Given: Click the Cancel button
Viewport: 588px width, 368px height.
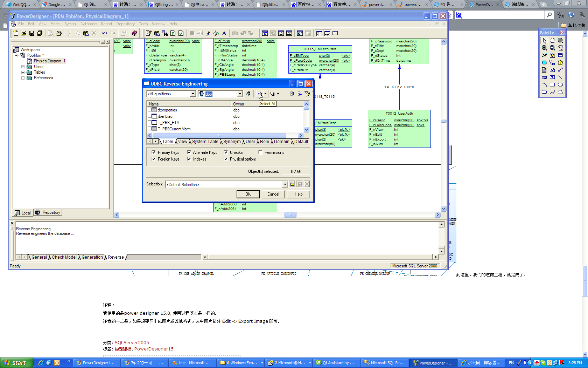Looking at the screenshot, I should coord(273,194).
